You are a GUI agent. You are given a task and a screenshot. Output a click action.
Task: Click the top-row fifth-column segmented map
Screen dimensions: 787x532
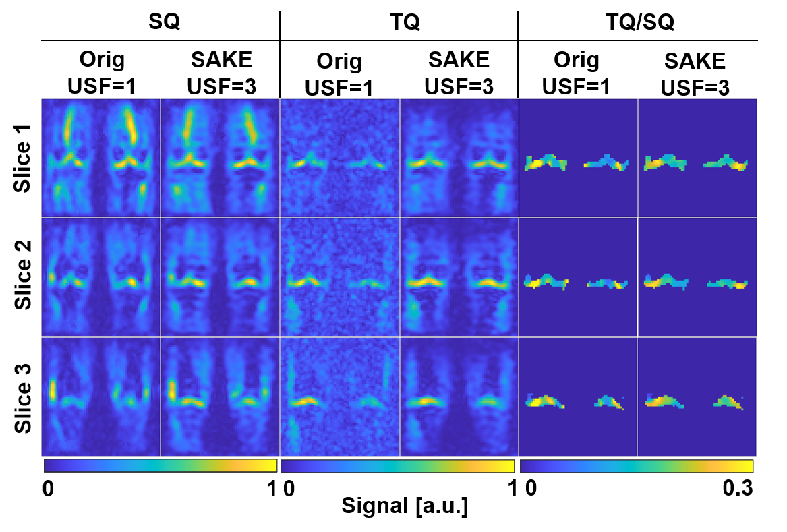(578, 158)
